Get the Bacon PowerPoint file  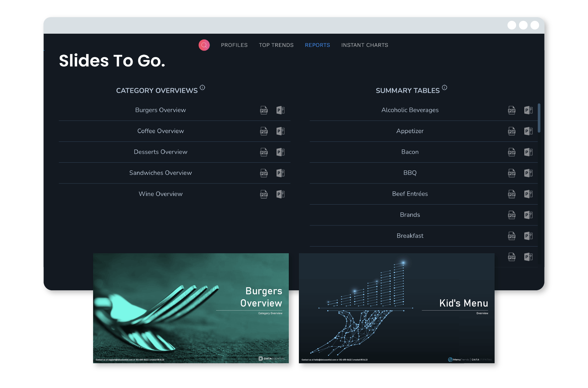(x=528, y=152)
